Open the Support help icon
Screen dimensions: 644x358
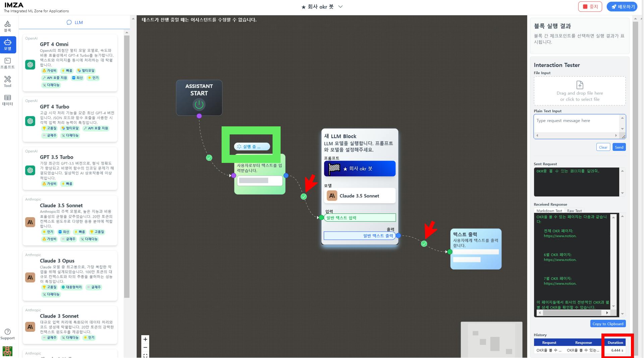7,334
